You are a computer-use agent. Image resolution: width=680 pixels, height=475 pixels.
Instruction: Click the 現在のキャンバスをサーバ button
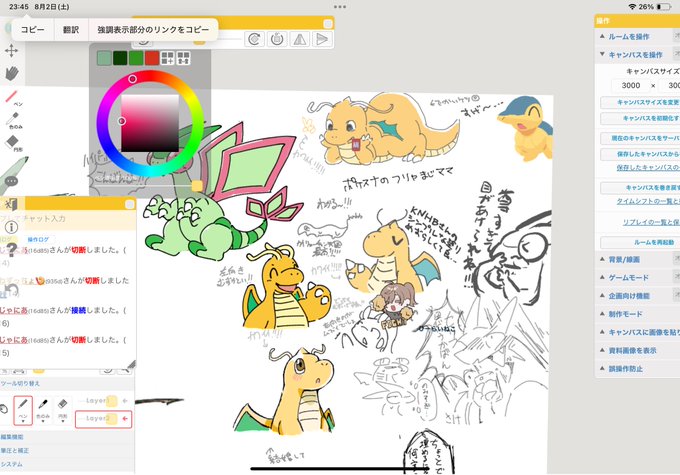(640, 138)
